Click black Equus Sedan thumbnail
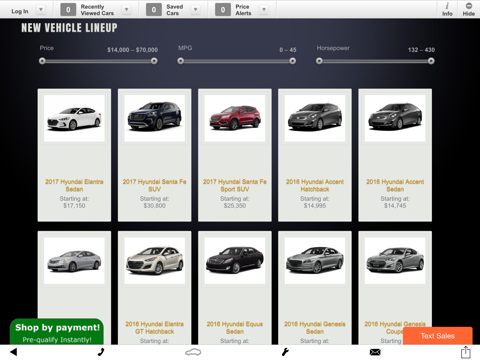 coord(235,261)
